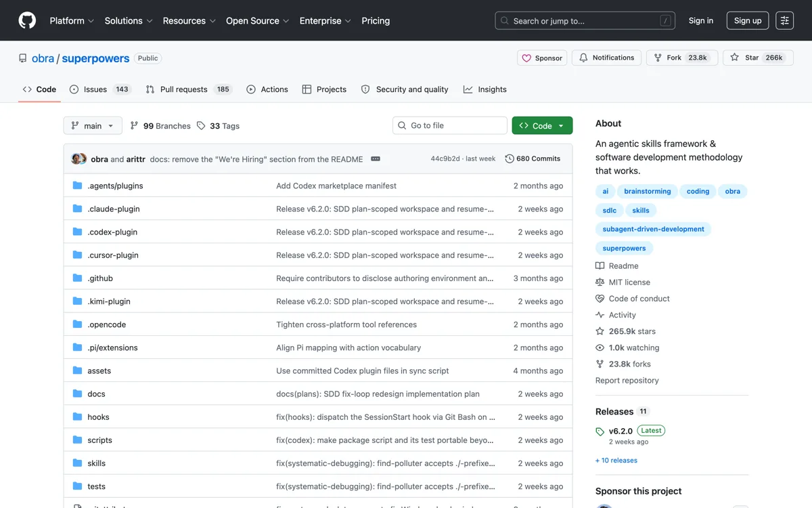Screen dimensions: 812x508
Task: Select the brainstorming topic tag
Action: (648, 192)
